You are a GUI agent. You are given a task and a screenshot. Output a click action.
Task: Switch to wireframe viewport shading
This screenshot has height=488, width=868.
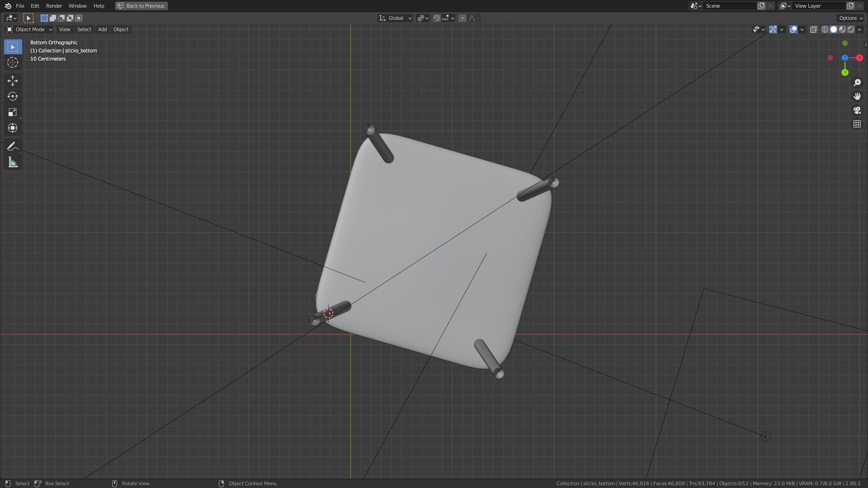click(x=825, y=29)
